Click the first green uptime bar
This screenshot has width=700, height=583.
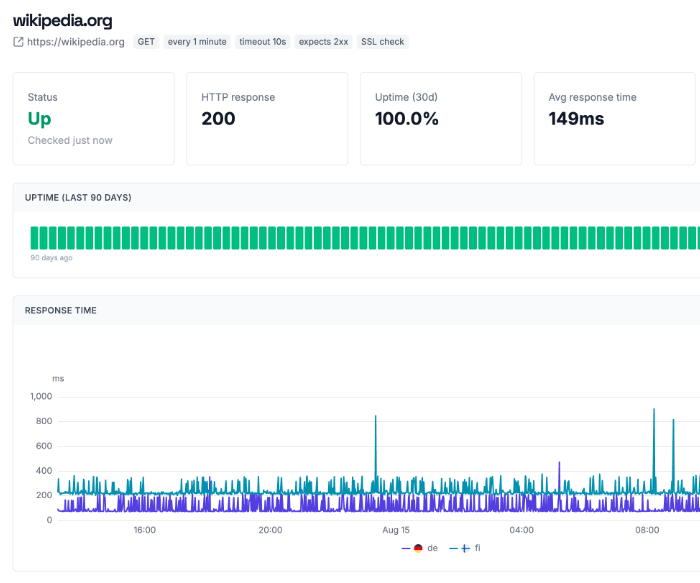34,238
